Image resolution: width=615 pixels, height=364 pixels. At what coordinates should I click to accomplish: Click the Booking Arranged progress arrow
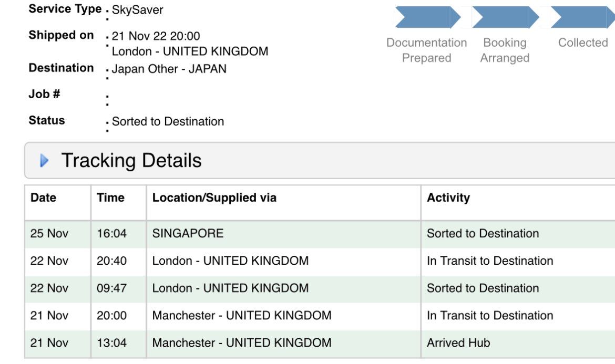click(x=506, y=17)
